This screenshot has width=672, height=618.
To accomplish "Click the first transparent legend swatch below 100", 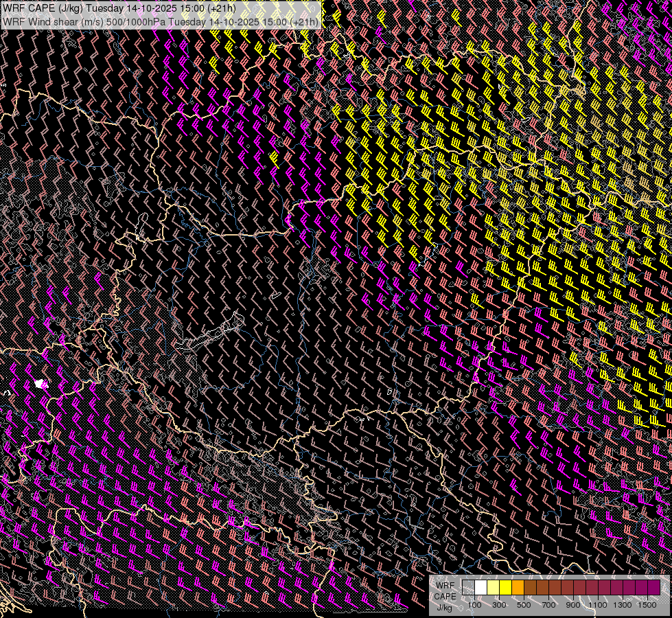I will (x=468, y=587).
